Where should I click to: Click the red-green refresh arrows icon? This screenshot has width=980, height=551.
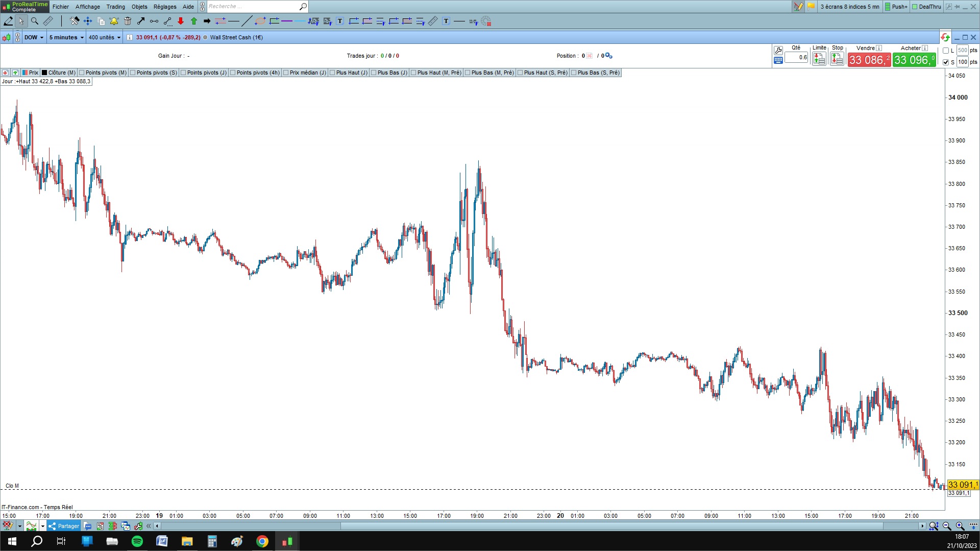pyautogui.click(x=945, y=37)
